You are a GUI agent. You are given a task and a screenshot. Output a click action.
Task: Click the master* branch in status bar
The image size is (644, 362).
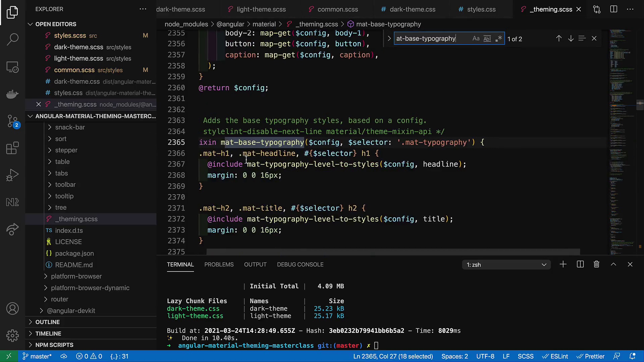click(37, 356)
